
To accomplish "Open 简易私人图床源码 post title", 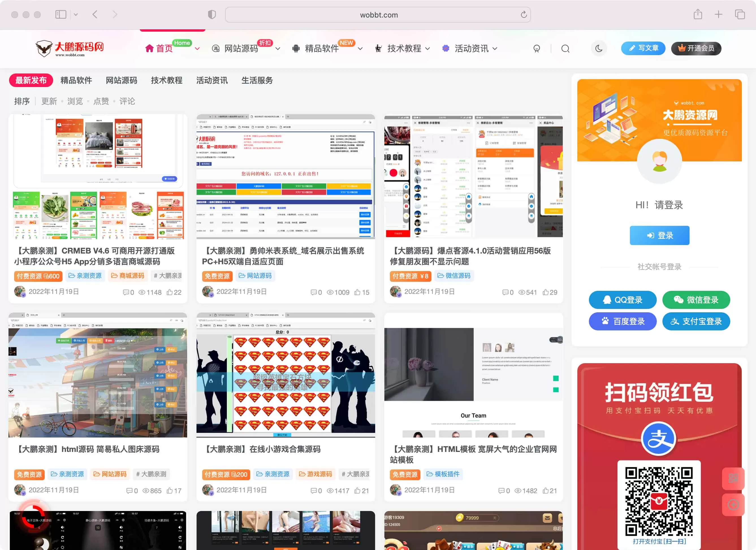I will click(x=88, y=449).
